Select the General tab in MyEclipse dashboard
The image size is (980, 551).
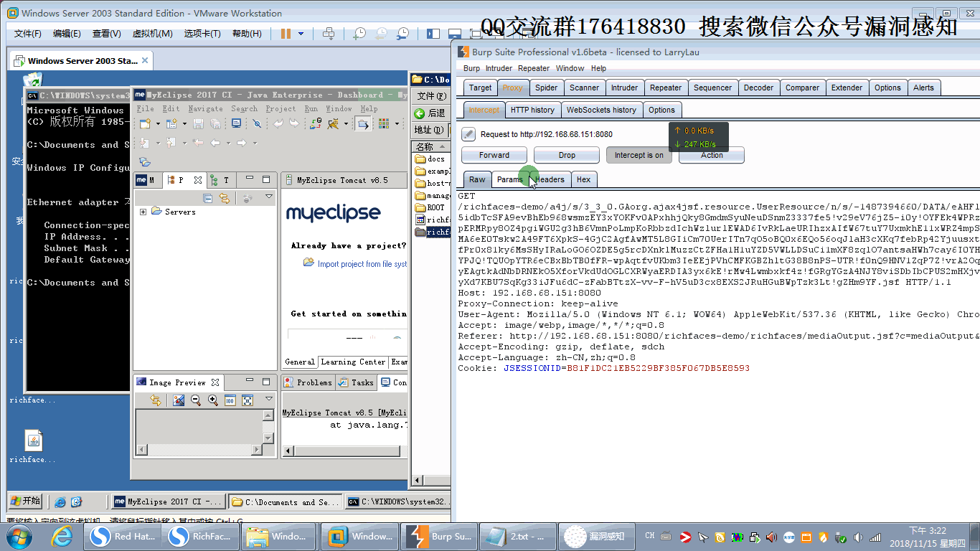coord(300,362)
